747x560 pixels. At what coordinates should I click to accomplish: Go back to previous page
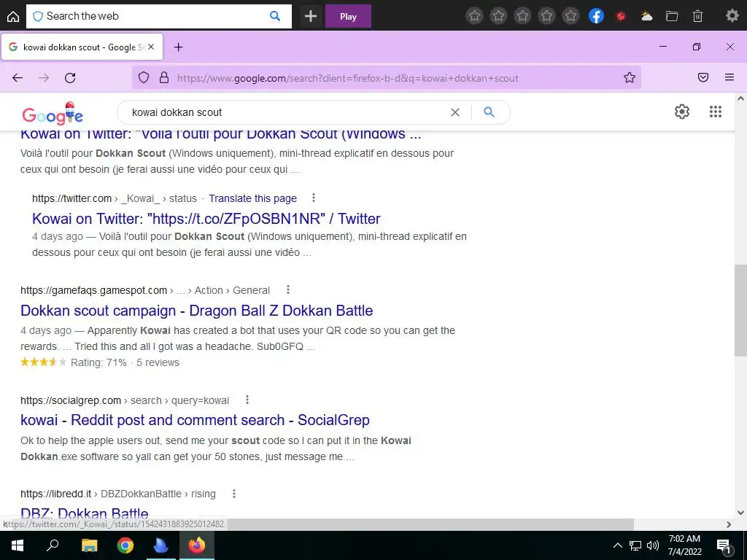click(x=18, y=77)
